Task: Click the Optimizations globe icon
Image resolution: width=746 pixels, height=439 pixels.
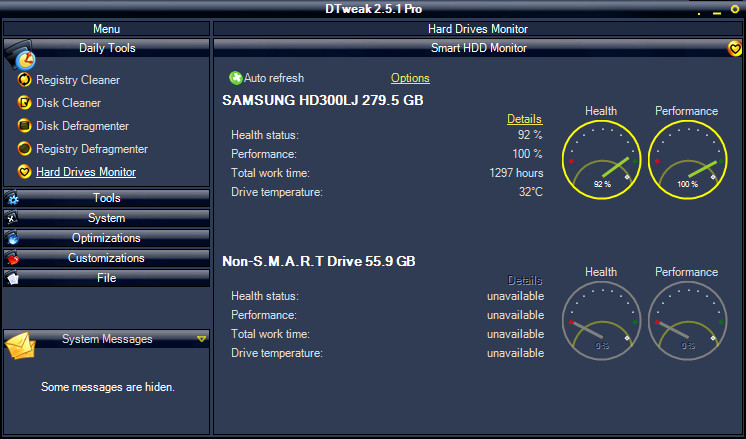Action: click(x=12, y=238)
